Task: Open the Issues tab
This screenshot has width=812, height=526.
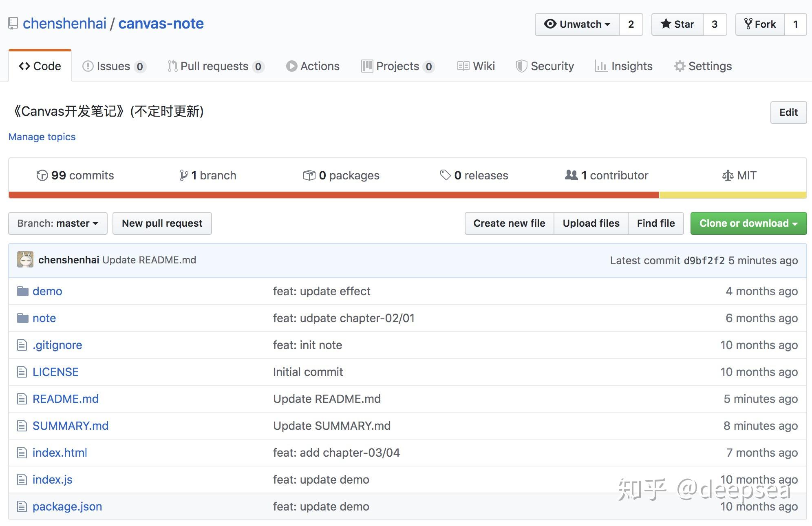Action: (114, 66)
